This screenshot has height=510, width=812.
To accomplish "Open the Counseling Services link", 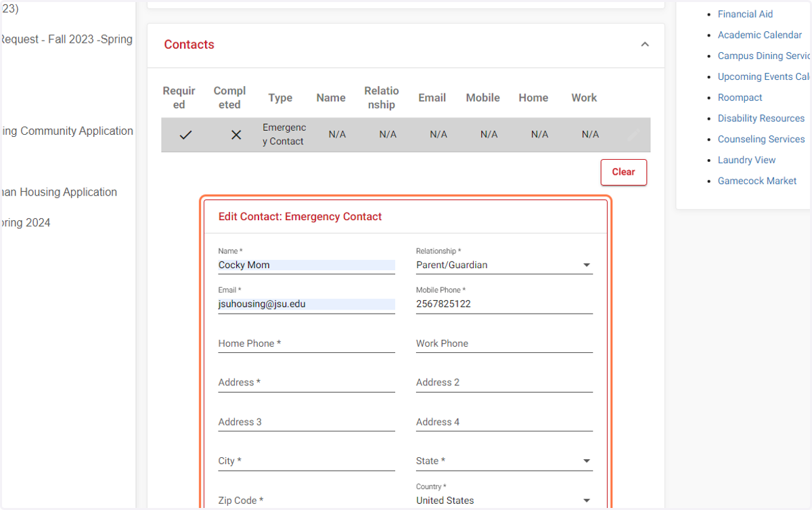I will [x=761, y=140].
